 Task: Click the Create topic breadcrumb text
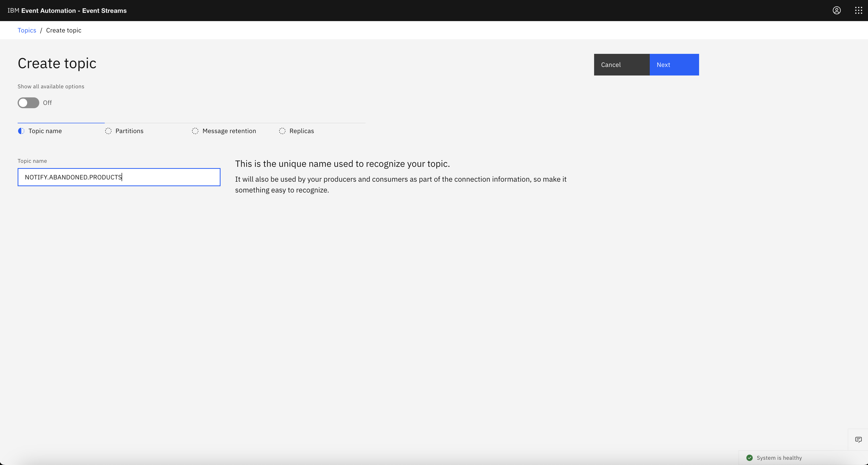64,30
